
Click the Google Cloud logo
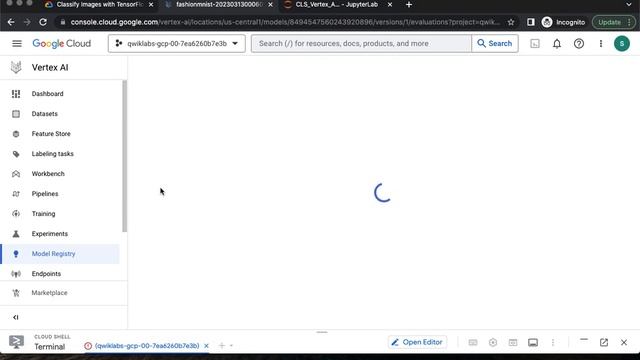[x=62, y=43]
